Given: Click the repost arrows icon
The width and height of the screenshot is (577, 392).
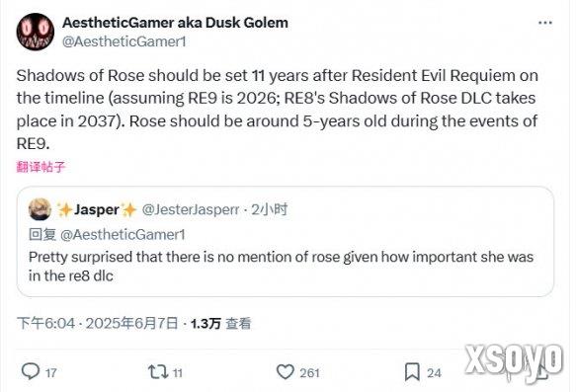Looking at the screenshot, I should coord(158,372).
